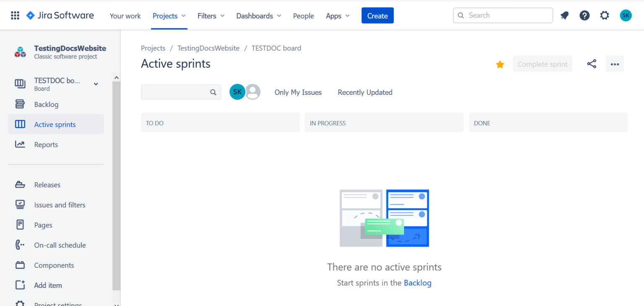
Task: Click the Releases ship icon
Action: point(20,184)
